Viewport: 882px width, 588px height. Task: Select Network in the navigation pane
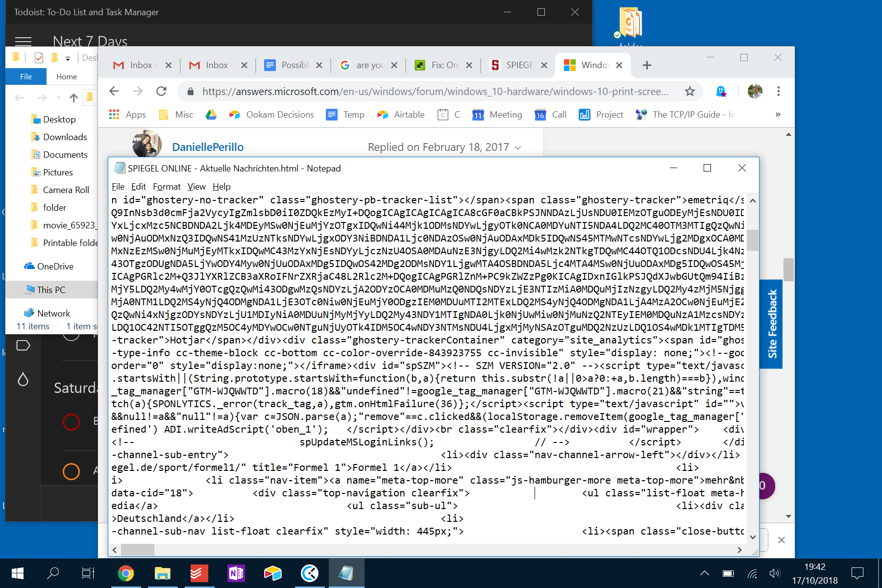coord(47,314)
